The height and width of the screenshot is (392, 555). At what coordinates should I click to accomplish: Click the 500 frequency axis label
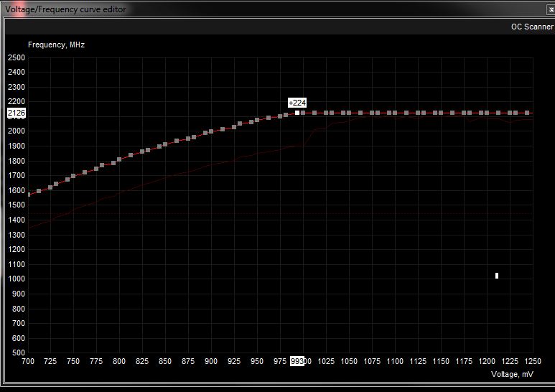(x=19, y=353)
